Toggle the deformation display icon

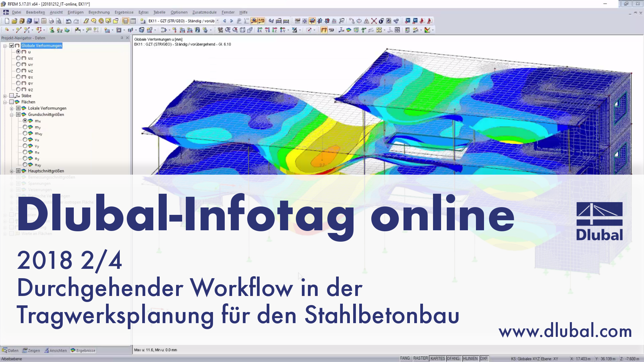324,30
